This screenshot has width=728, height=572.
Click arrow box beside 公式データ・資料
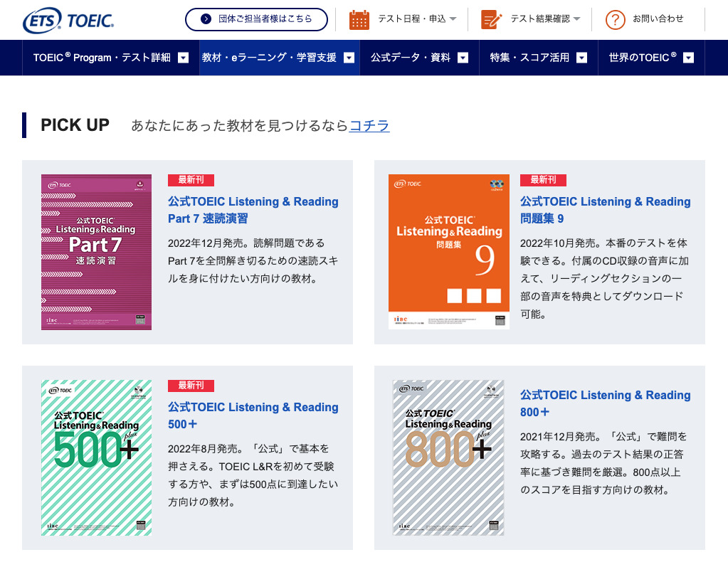point(463,58)
